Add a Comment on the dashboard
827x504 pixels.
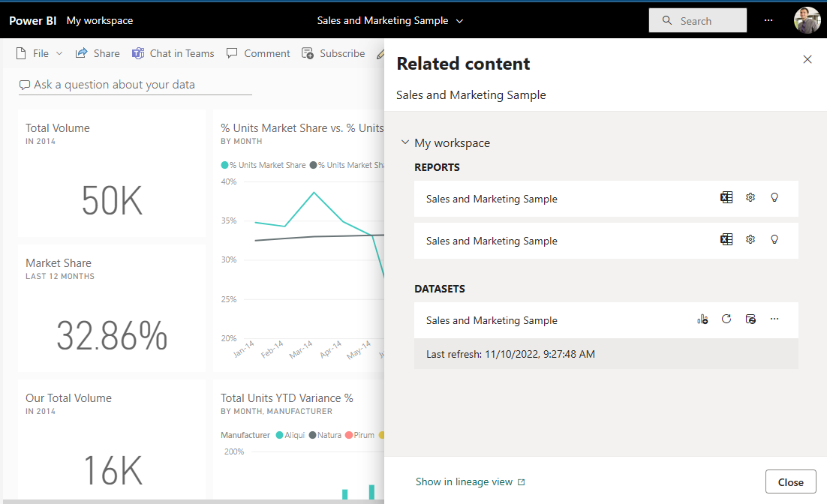[258, 53]
